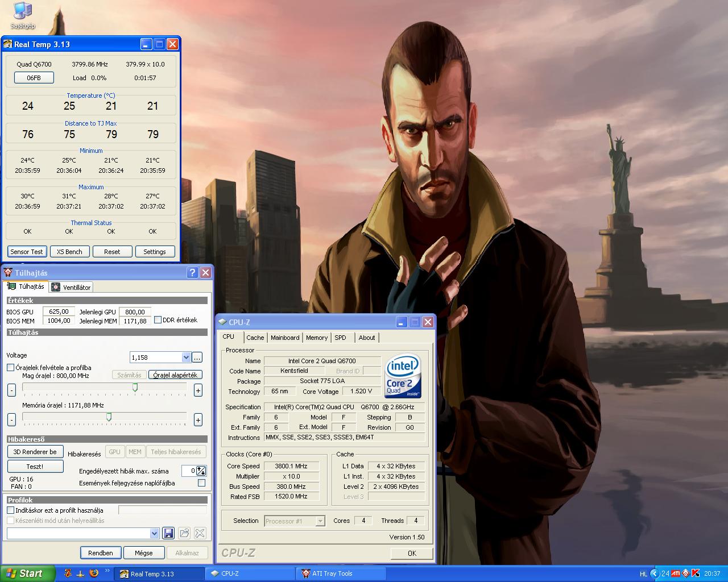
Task: Increase core clock with plus button
Action: click(198, 390)
